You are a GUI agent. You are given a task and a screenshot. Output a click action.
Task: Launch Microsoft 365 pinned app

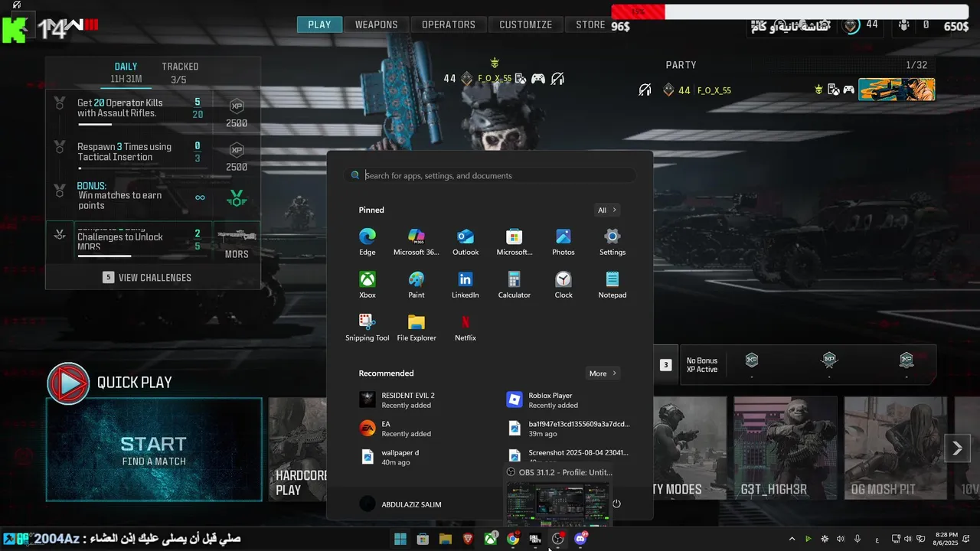tap(416, 242)
